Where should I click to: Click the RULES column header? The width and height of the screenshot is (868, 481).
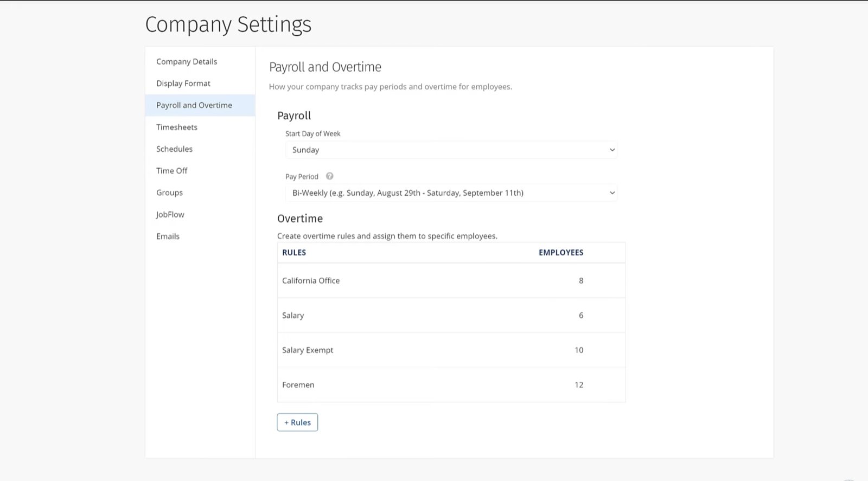(294, 252)
